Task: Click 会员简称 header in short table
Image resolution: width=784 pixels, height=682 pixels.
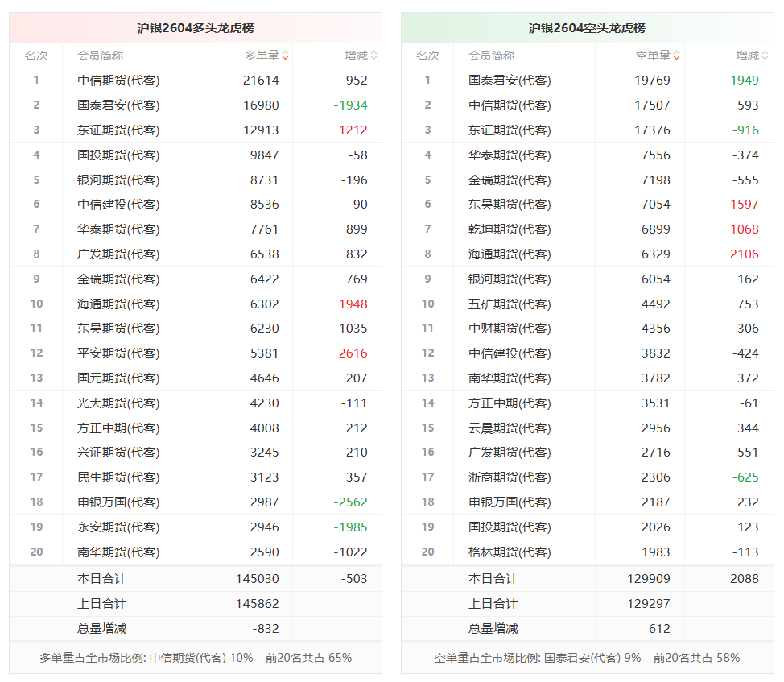Action: (x=492, y=56)
